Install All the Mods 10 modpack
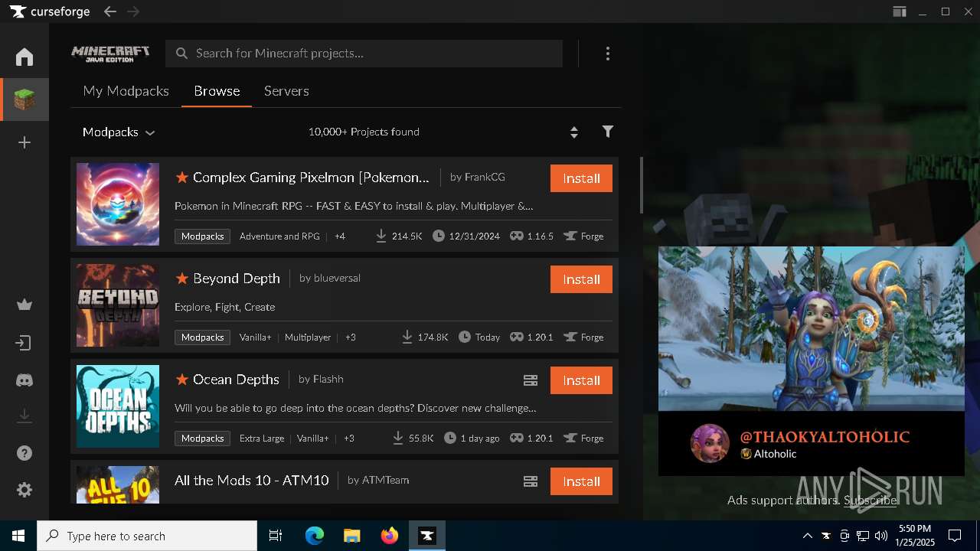980x551 pixels. tap(581, 481)
